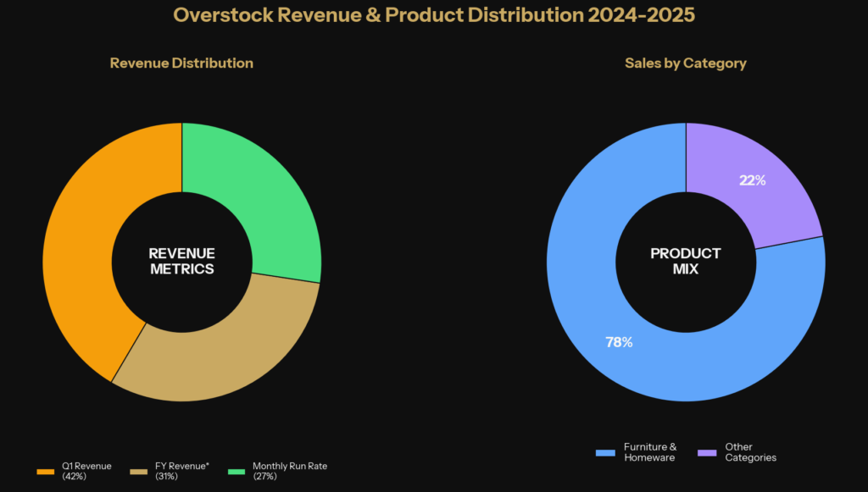Click the '22%' label on purple segment
Screen dimensions: 868x492
coord(753,180)
